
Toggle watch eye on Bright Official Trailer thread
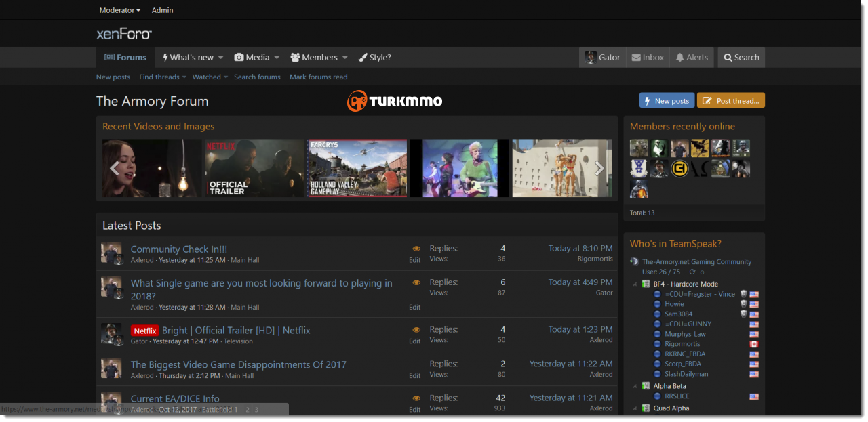[416, 330]
